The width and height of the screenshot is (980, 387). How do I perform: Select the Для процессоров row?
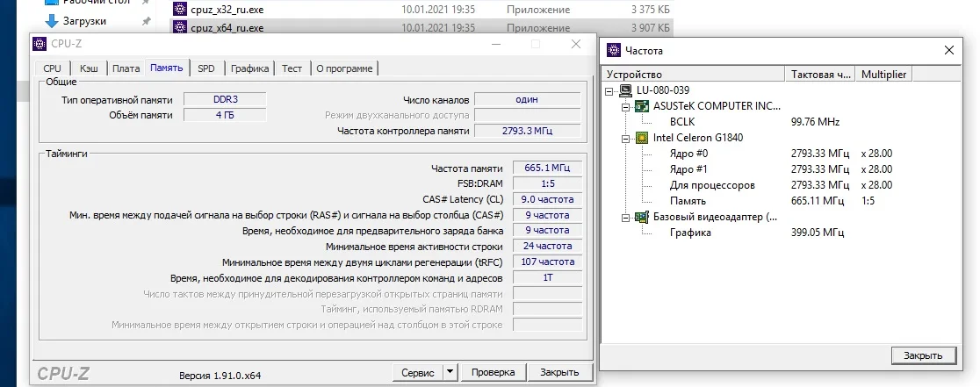712,185
